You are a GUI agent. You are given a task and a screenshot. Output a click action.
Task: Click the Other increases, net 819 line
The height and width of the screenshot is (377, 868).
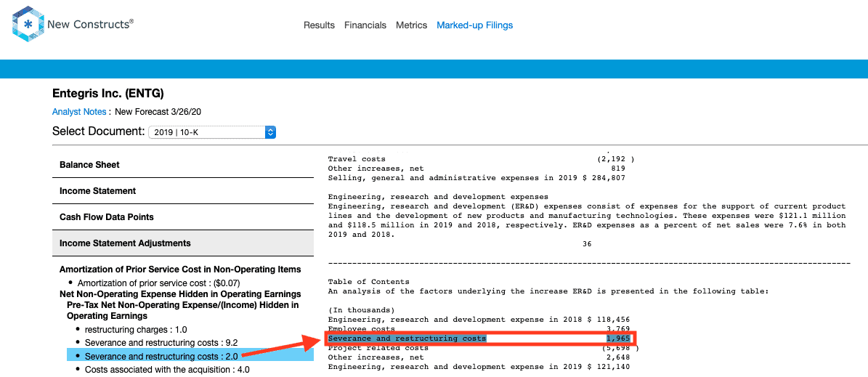point(476,169)
